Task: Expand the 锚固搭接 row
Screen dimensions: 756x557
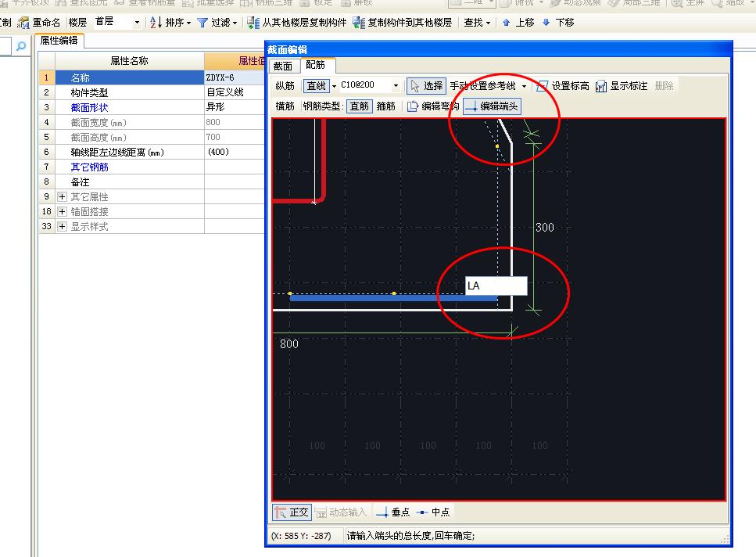Action: tap(63, 211)
